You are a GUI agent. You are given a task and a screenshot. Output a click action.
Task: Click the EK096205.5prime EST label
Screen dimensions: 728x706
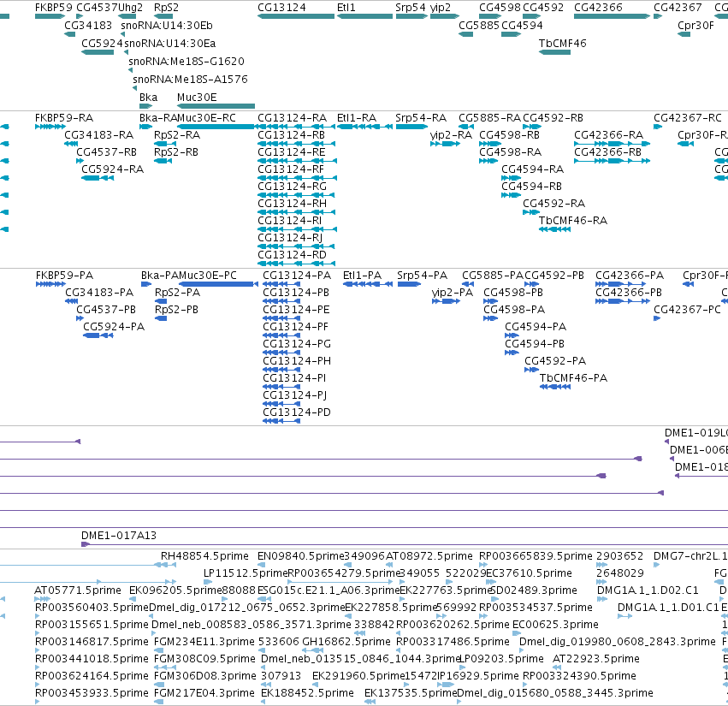click(x=175, y=590)
